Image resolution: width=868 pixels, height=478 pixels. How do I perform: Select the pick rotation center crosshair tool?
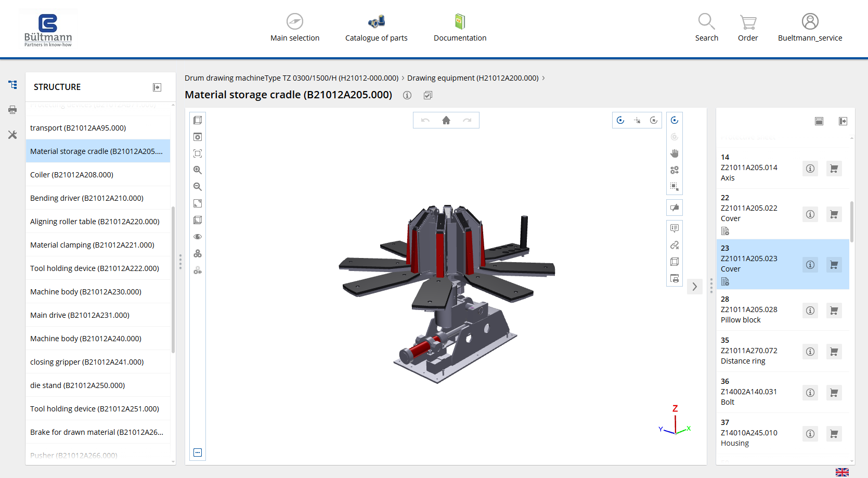(x=637, y=120)
